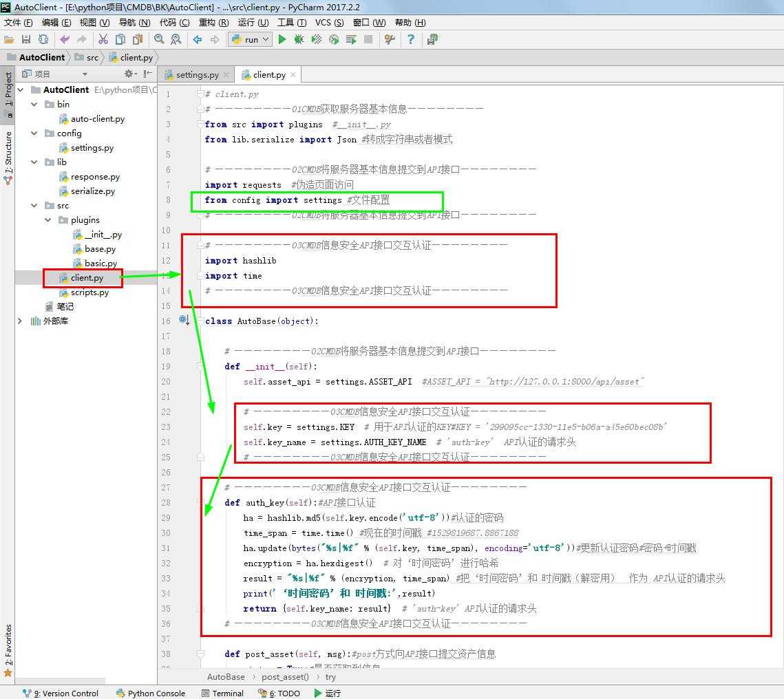784x699 pixels.
Task: Click the Run with Coverage icon
Action: coord(317,39)
